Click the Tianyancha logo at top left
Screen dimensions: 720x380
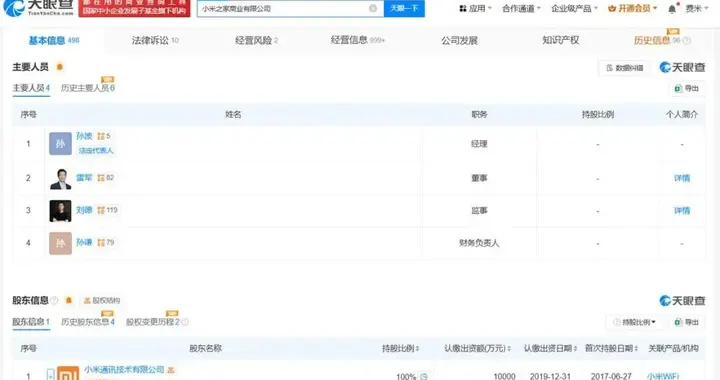tap(39, 7)
